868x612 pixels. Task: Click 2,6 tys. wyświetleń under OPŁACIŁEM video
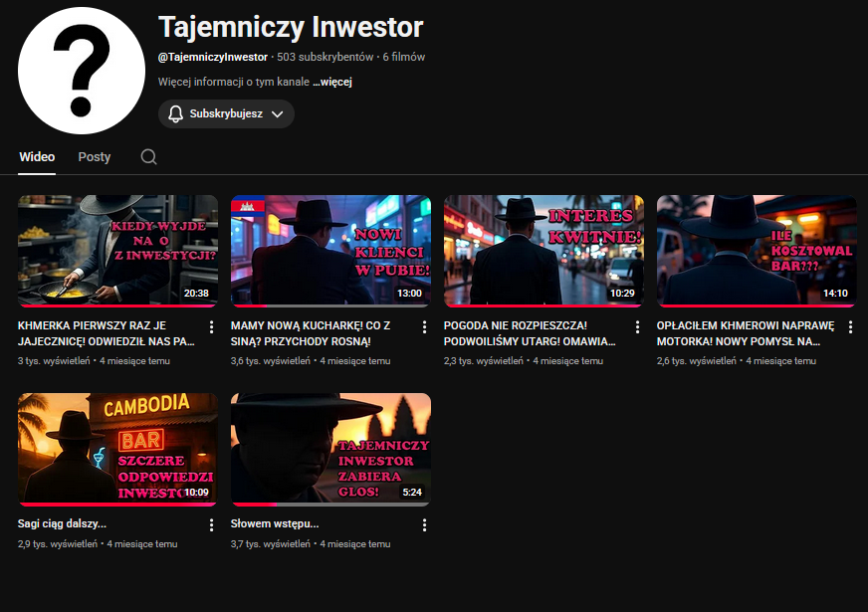point(697,361)
